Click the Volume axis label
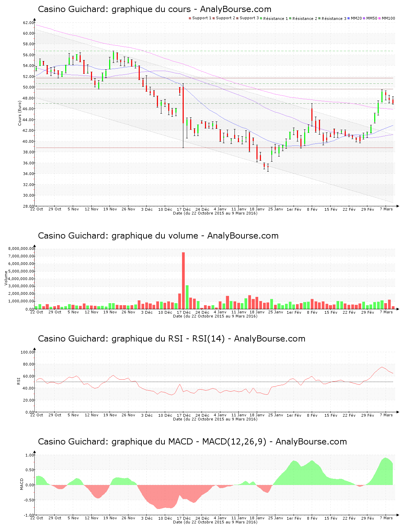Screen dimensions: 412x532 click(6, 278)
